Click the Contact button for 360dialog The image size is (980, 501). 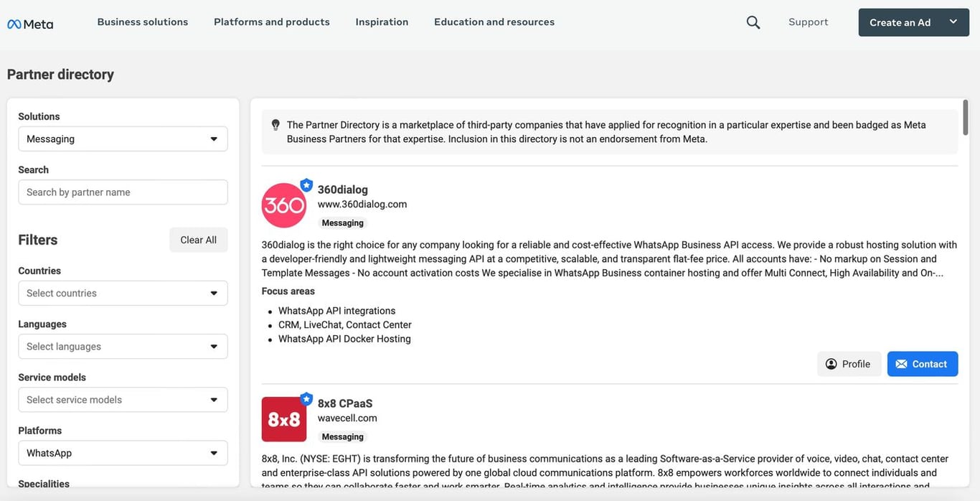pos(923,364)
